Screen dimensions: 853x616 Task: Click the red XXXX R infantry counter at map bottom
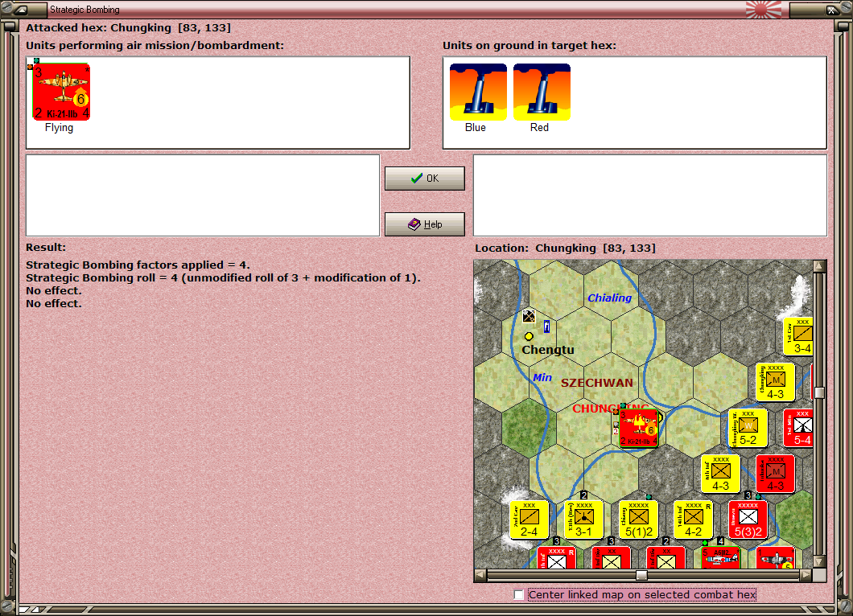click(x=557, y=558)
